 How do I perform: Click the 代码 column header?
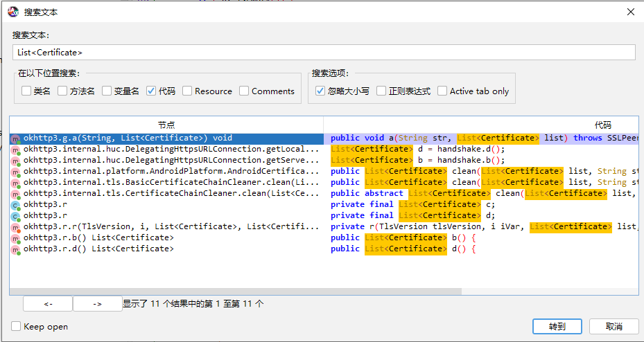(x=602, y=125)
